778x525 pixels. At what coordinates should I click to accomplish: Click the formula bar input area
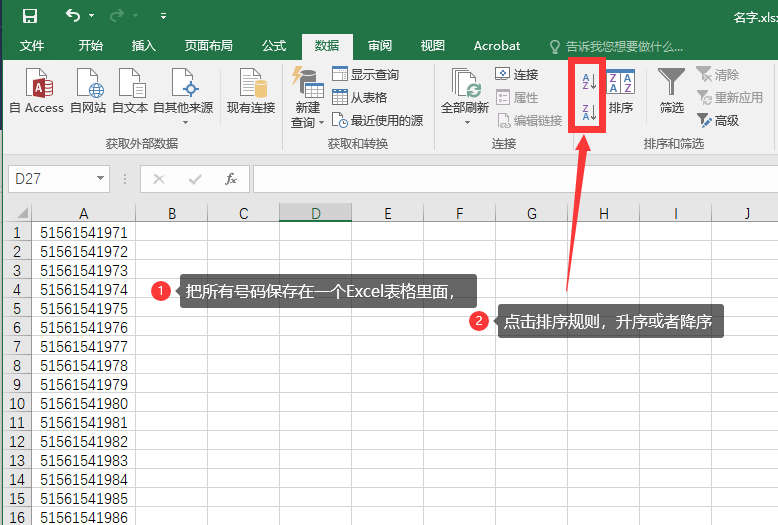click(x=515, y=179)
